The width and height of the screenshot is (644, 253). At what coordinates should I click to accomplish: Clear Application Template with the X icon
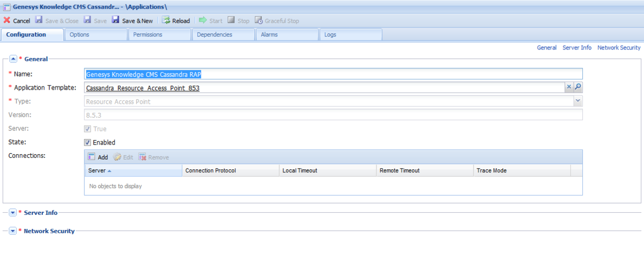pos(569,88)
